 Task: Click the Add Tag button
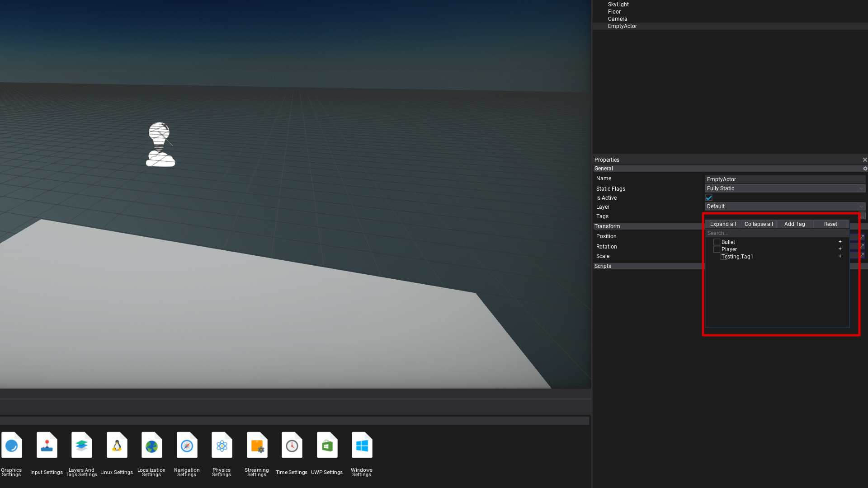[795, 224]
